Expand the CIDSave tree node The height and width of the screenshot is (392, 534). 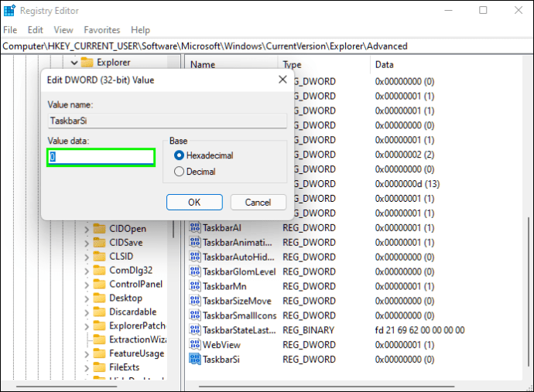tap(87, 244)
